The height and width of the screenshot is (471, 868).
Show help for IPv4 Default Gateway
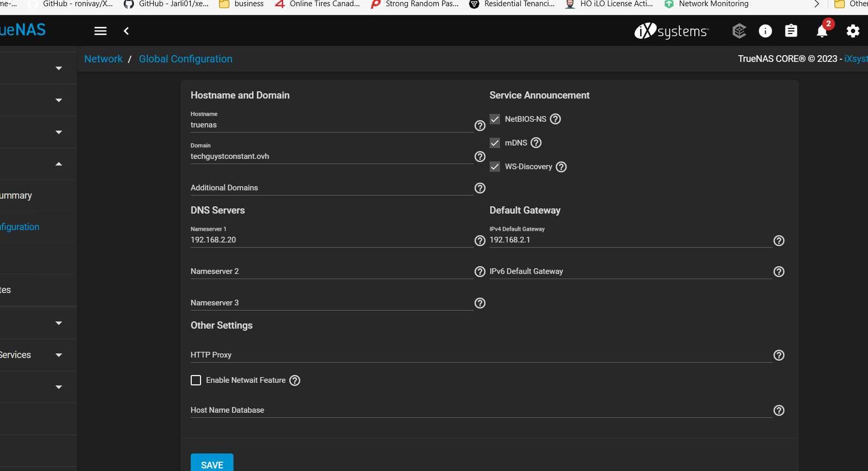coord(779,240)
